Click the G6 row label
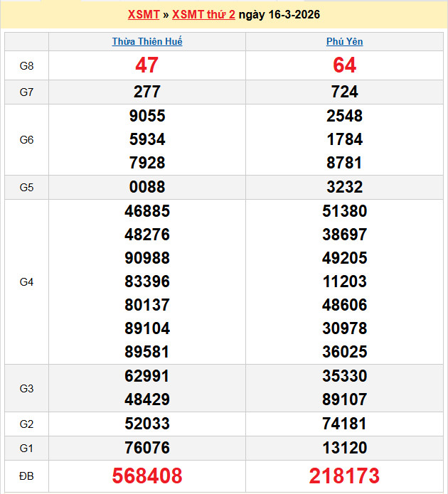The height and width of the screenshot is (494, 448). (x=26, y=140)
